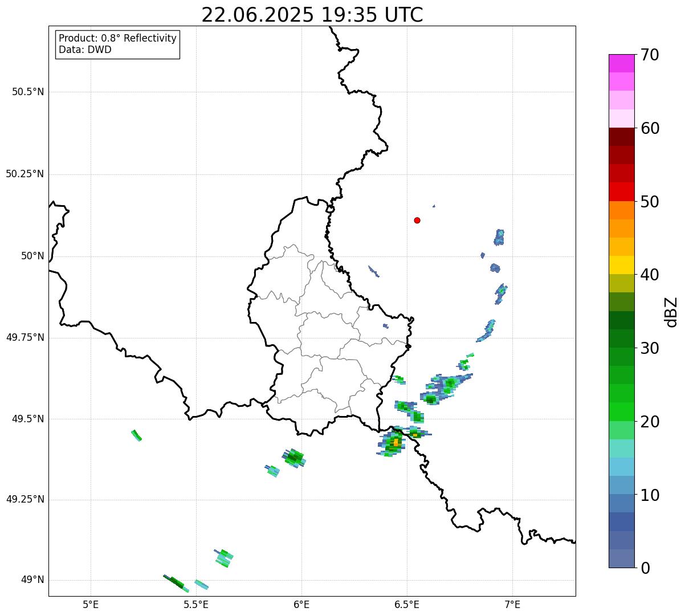Click the latitude label "50°N"
This screenshot has width=685, height=616.
[32, 256]
